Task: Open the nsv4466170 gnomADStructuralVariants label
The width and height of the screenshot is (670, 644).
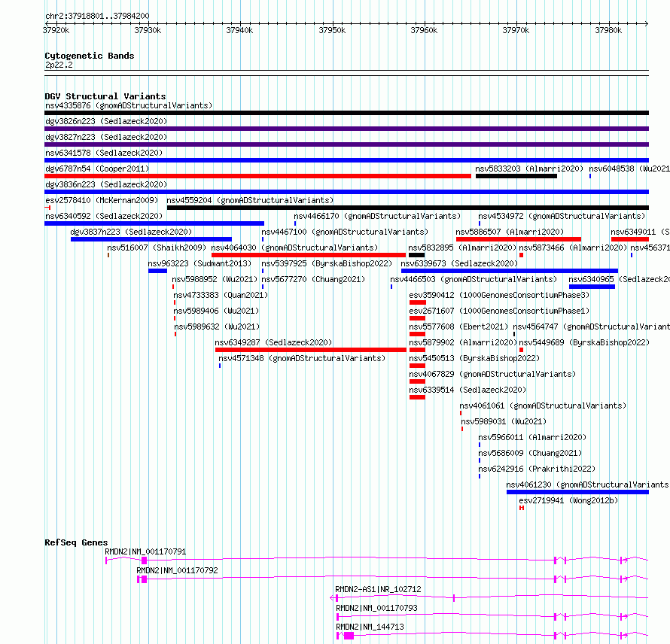Action: coord(377,216)
